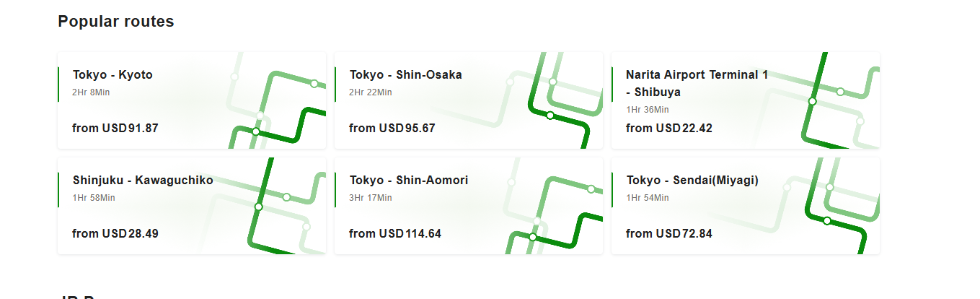This screenshot has width=980, height=299.
Task: Click the 3Hr 17Min travel duration text
Action: [371, 197]
